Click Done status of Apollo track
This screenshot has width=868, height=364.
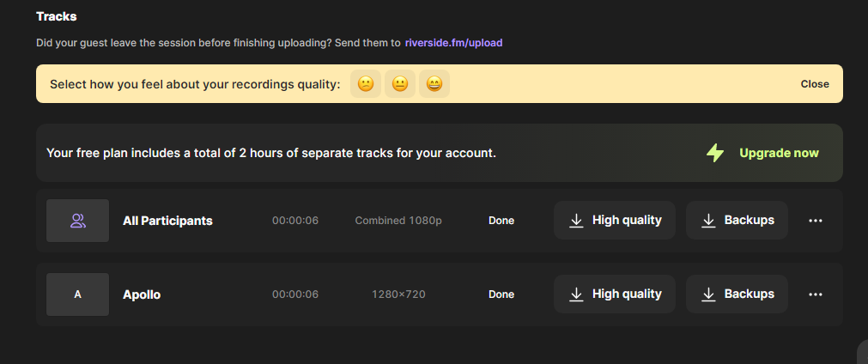click(501, 294)
